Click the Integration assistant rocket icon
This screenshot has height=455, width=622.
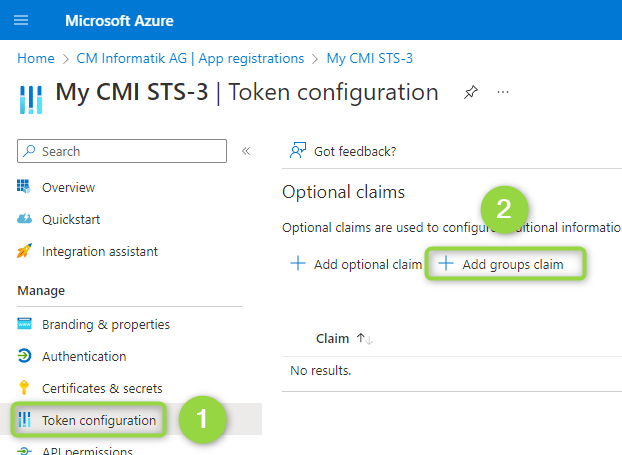coord(24,251)
